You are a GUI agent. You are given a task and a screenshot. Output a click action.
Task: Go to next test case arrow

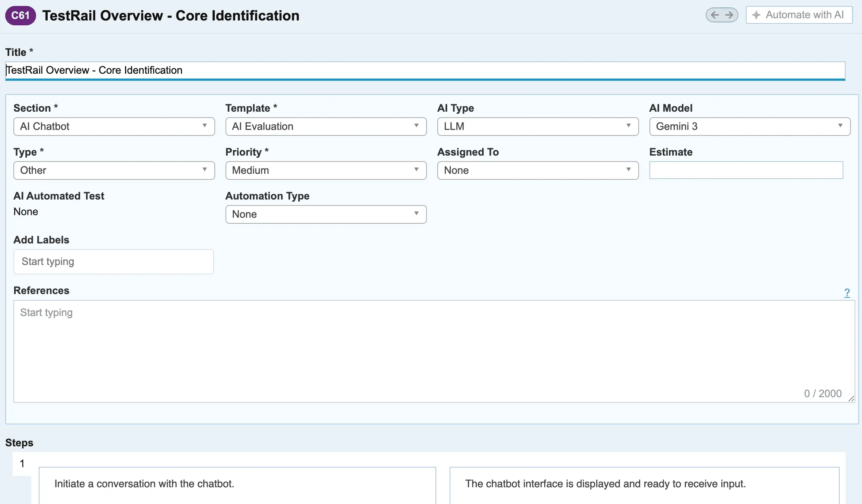click(x=729, y=15)
